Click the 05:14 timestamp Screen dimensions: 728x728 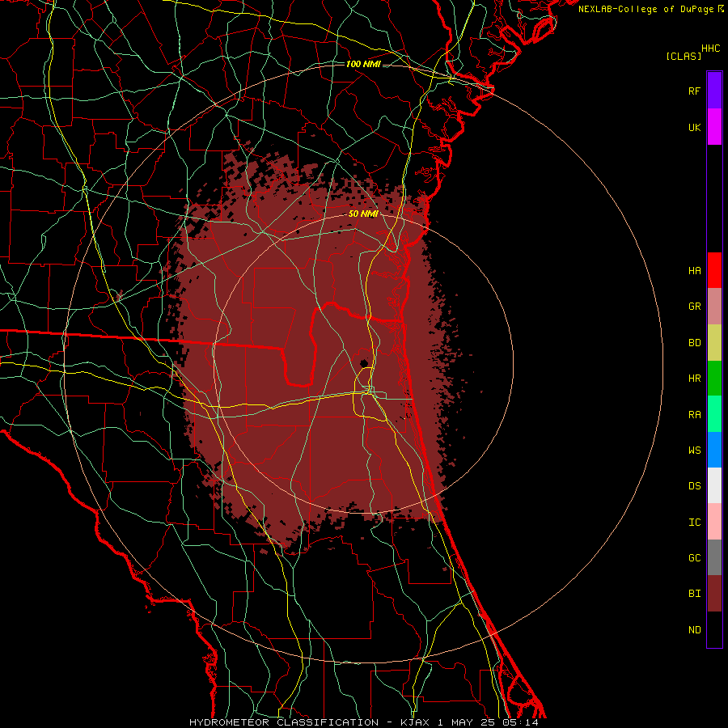pyautogui.click(x=519, y=722)
